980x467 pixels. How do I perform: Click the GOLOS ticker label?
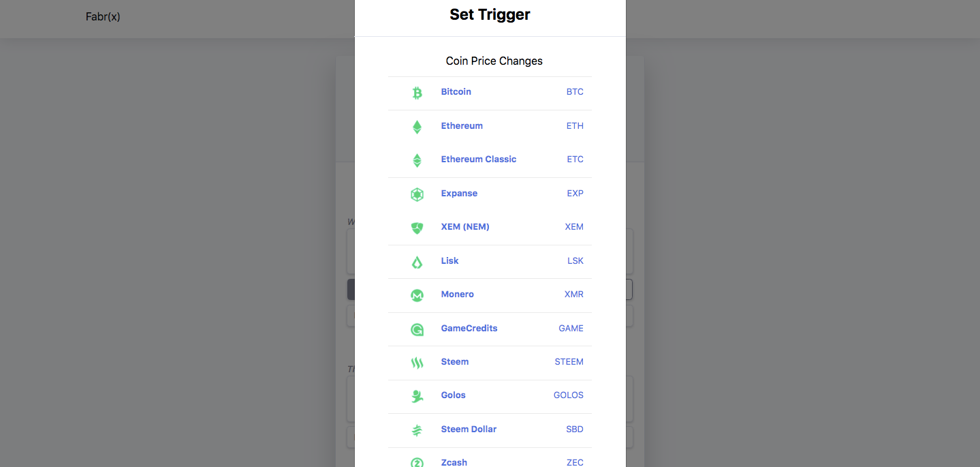[x=568, y=395]
